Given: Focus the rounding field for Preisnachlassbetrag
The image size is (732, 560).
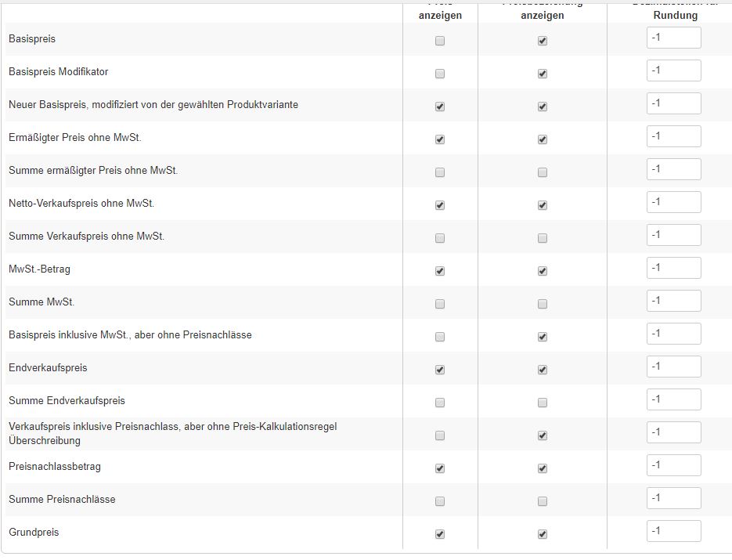Looking at the screenshot, I should click(673, 465).
